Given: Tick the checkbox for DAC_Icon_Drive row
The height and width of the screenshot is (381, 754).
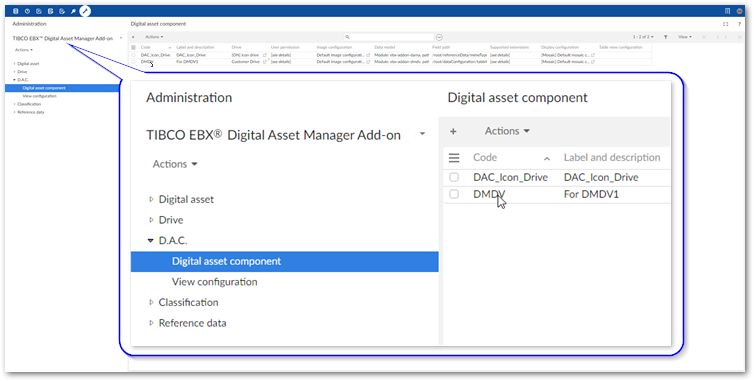Looking at the screenshot, I should 133,55.
